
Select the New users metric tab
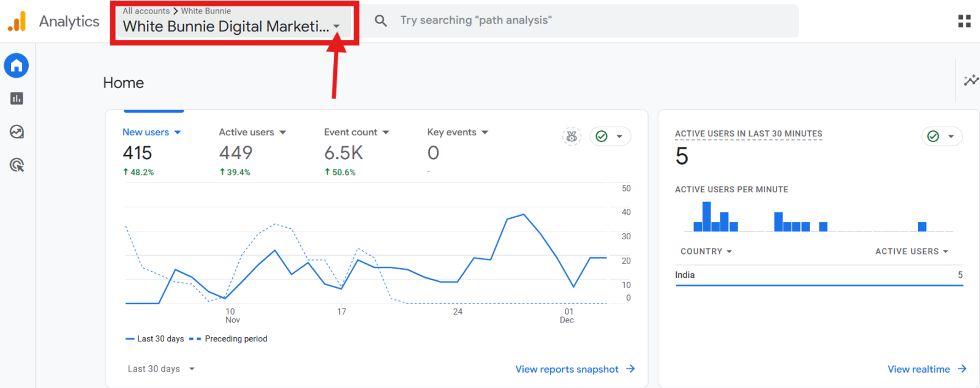pos(151,132)
